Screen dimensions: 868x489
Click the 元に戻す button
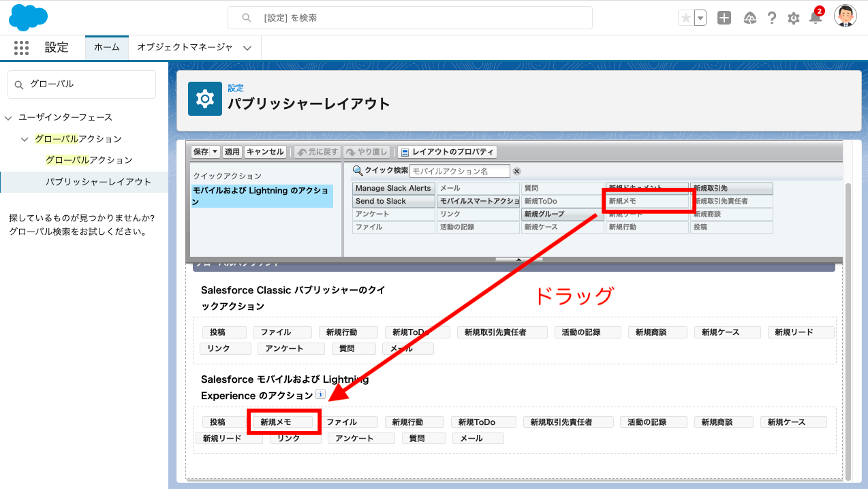pos(317,152)
